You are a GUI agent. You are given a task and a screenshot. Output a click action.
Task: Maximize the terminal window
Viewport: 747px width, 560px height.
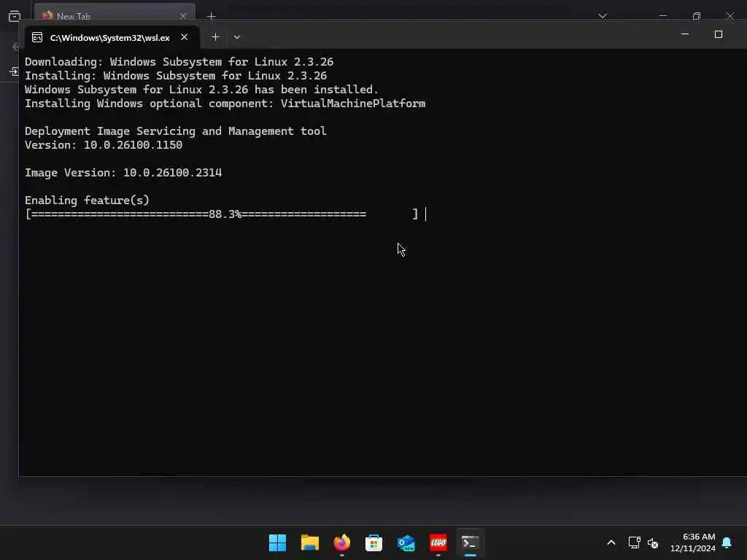[x=719, y=34]
